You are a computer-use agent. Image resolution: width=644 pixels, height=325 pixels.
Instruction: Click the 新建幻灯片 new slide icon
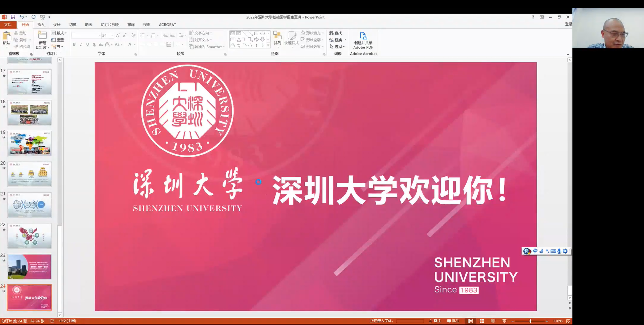tap(42, 36)
